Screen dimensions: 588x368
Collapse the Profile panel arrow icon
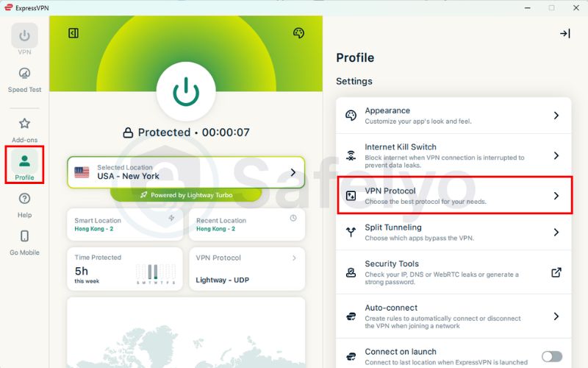click(x=564, y=33)
